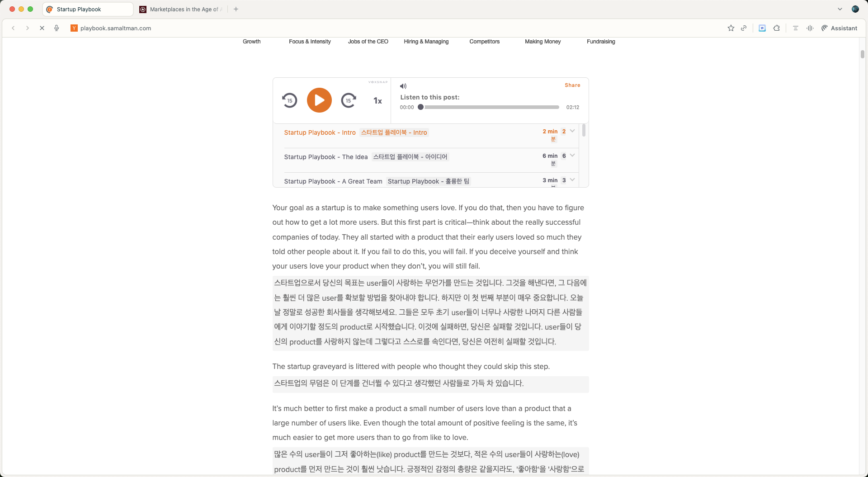
Task: Toggle reader mode lines icon
Action: tap(795, 28)
